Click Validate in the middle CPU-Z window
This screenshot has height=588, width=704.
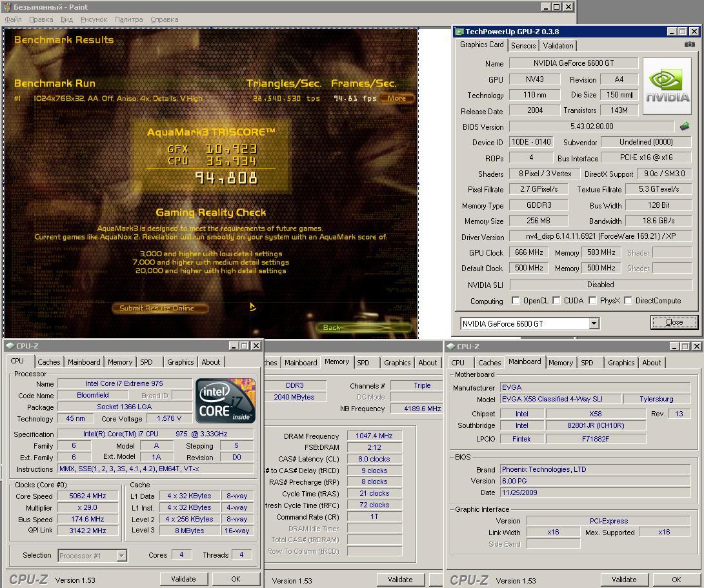click(x=400, y=580)
